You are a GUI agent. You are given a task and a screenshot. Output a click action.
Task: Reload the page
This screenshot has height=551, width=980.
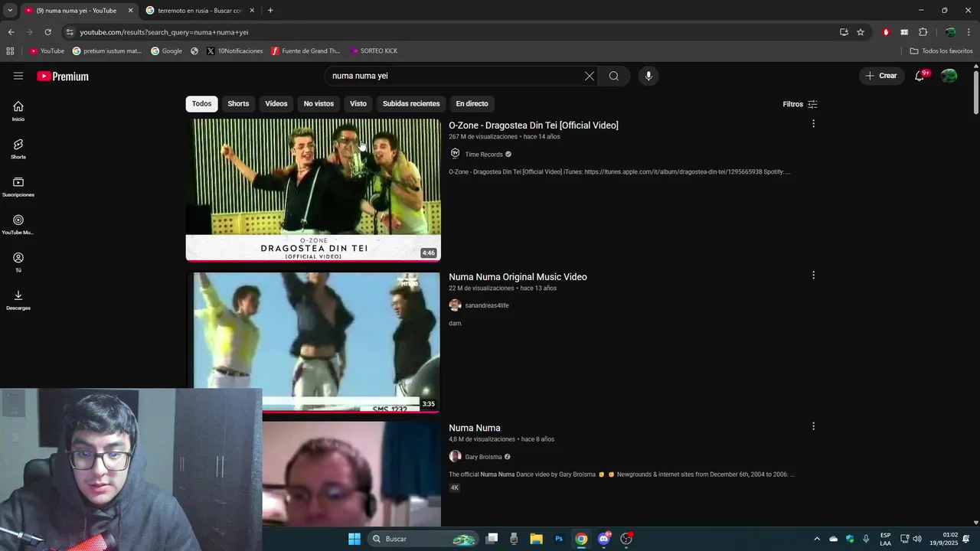click(x=47, y=32)
